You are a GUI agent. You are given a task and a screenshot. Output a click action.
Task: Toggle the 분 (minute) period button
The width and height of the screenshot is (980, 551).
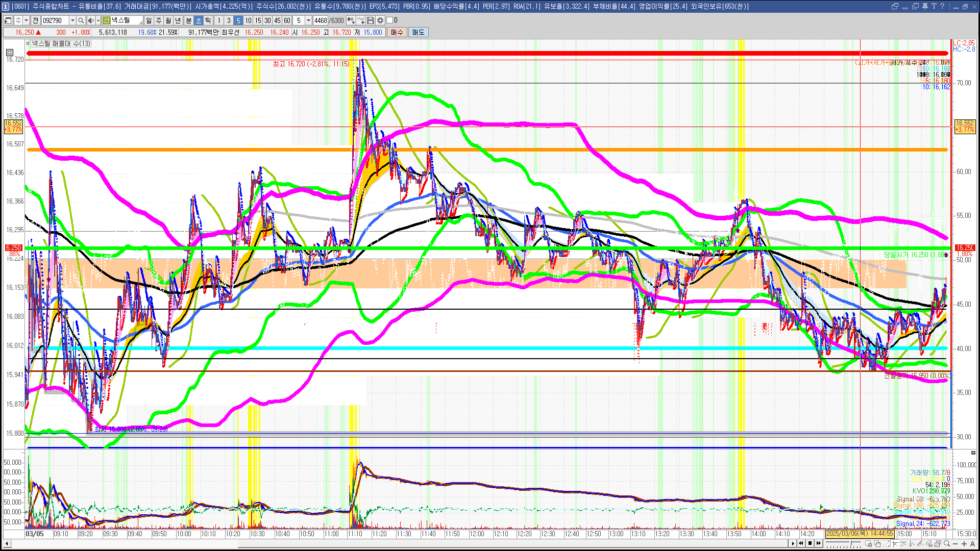[x=188, y=20]
